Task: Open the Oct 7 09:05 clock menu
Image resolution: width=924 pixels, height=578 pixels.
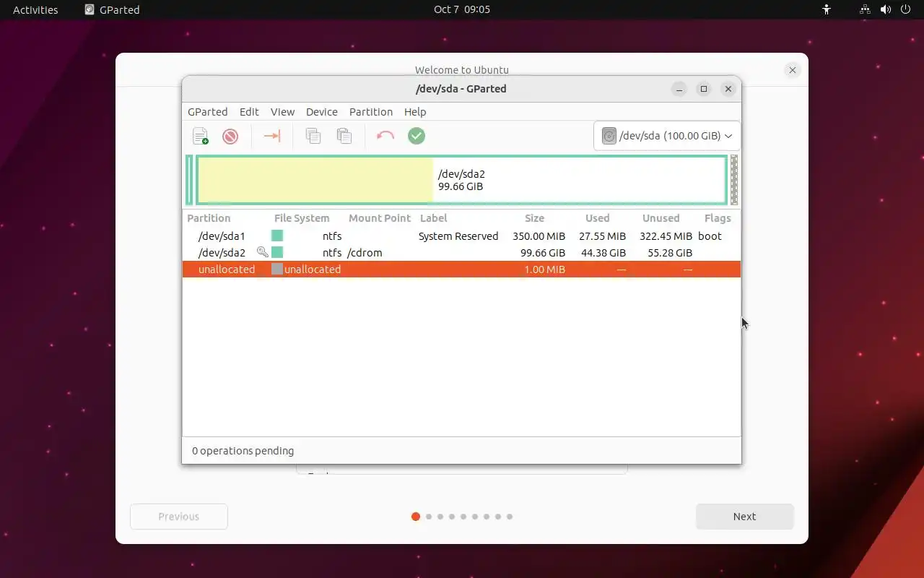Action: 462,9
